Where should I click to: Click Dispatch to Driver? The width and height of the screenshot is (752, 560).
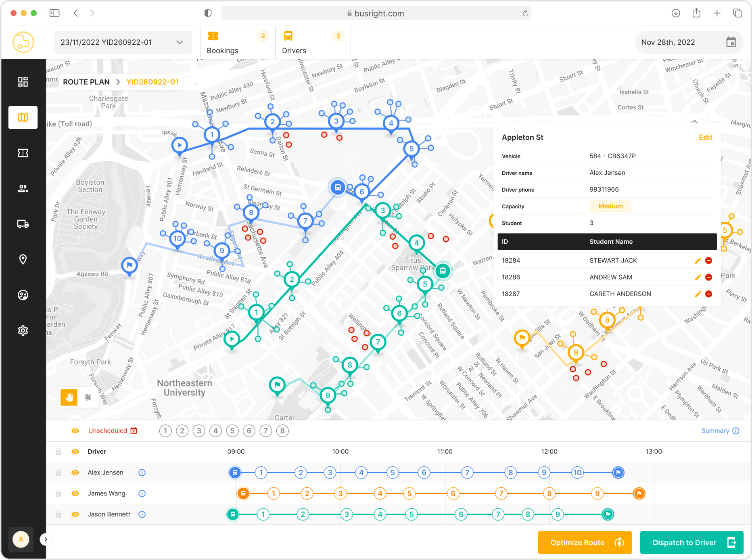point(691,542)
